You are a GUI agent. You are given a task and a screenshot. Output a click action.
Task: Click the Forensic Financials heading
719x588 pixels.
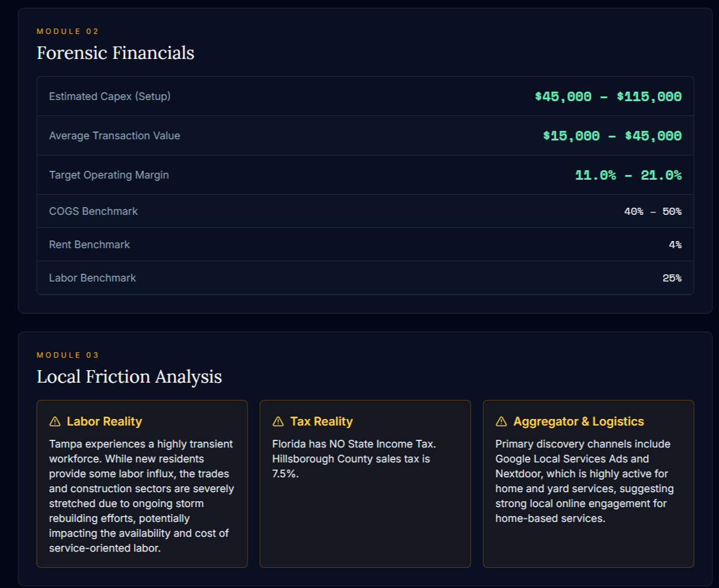(x=115, y=53)
